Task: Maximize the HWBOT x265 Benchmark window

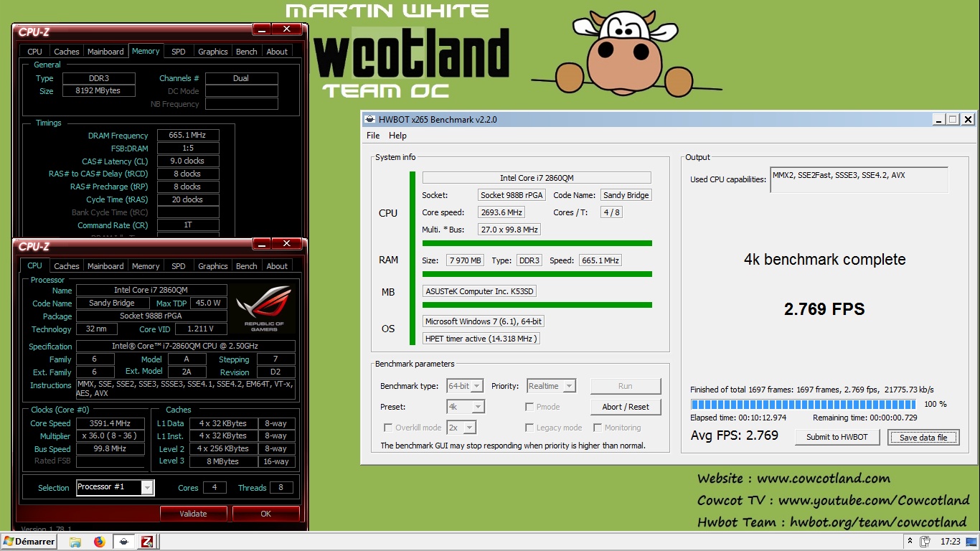Action: 953,120
